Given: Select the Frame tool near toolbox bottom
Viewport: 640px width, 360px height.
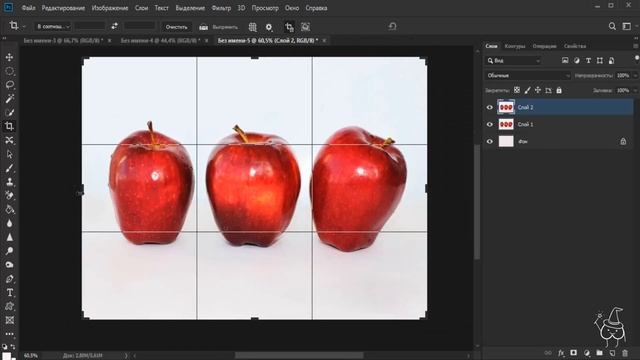Looking at the screenshot, I should tap(9, 320).
